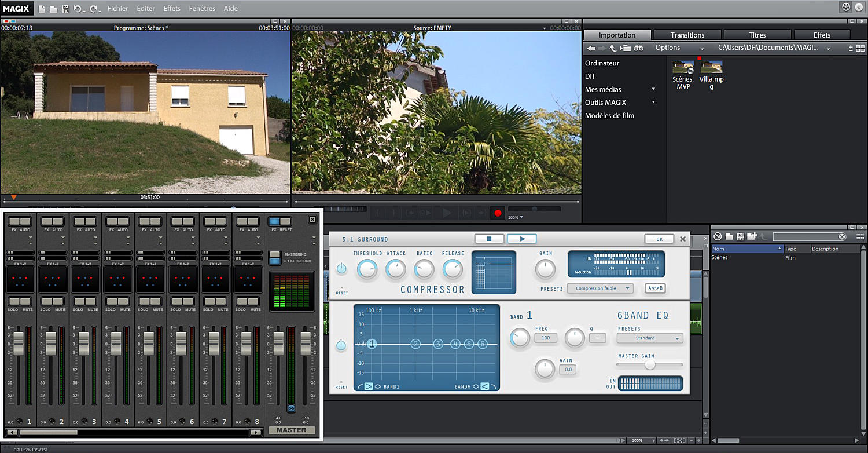Click the save project floppy icon

point(65,9)
